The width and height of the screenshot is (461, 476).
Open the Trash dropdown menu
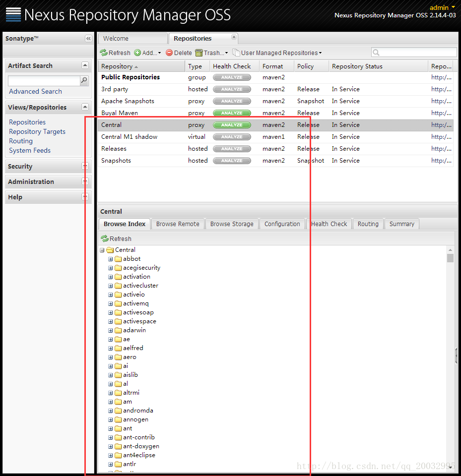click(x=211, y=53)
